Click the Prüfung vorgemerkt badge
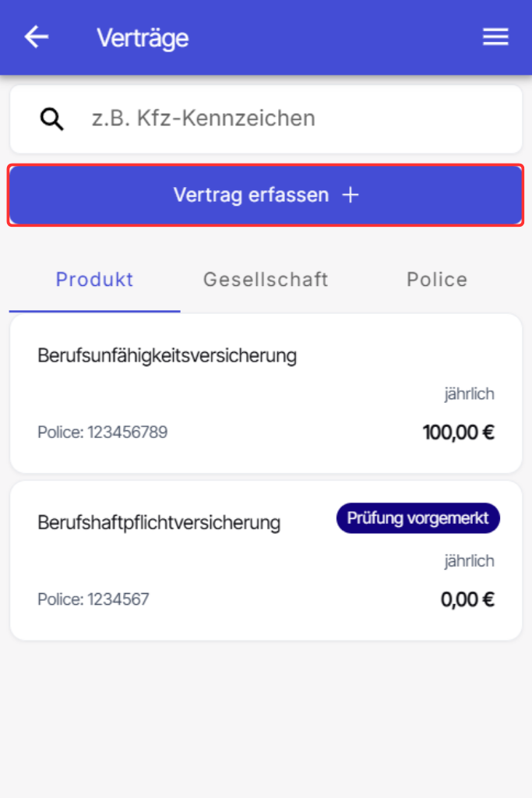 point(417,518)
